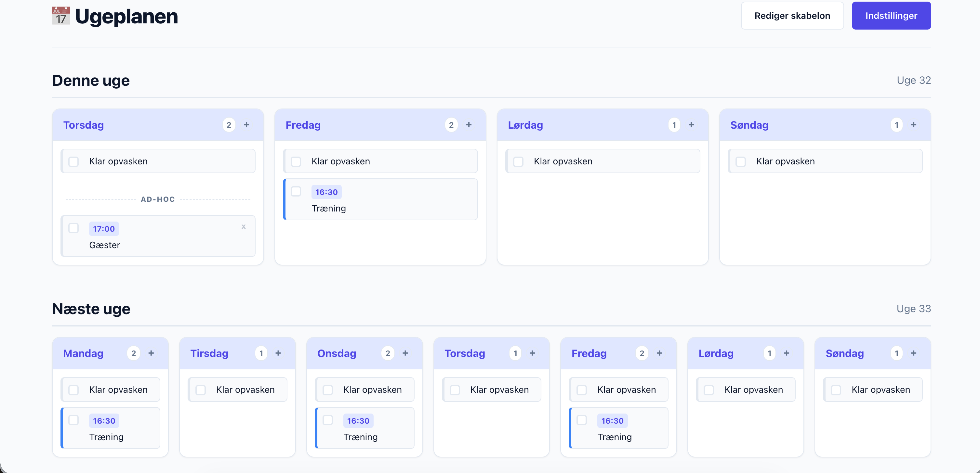Check Klar opvasken for Torsdag this week
The width and height of the screenshot is (980, 473).
(x=73, y=161)
